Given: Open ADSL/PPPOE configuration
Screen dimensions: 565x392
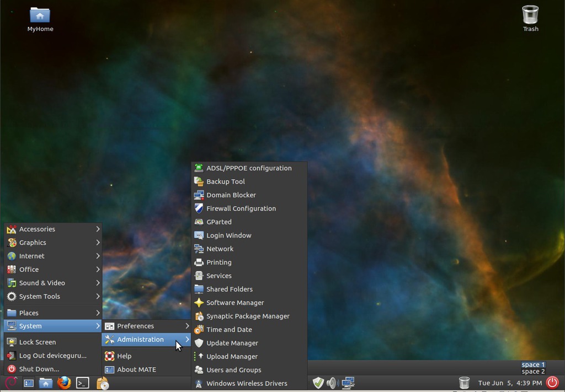Looking at the screenshot, I should point(249,168).
